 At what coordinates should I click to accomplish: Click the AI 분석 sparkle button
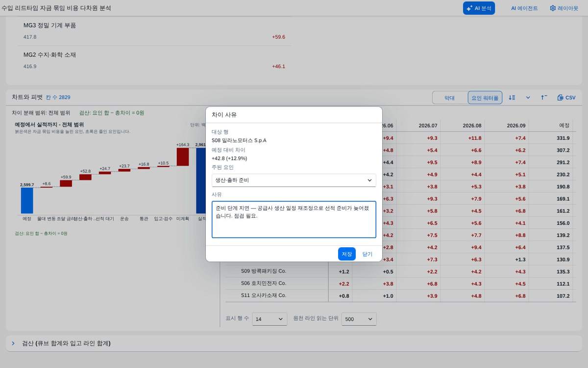(x=479, y=8)
